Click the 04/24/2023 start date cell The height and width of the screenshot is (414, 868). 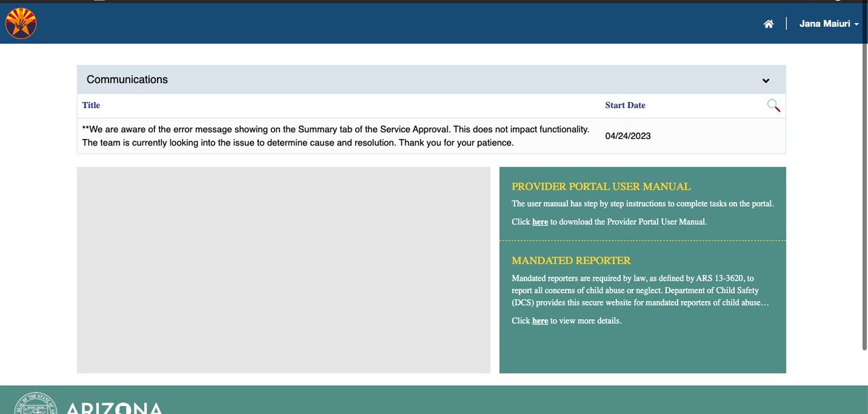(x=628, y=136)
